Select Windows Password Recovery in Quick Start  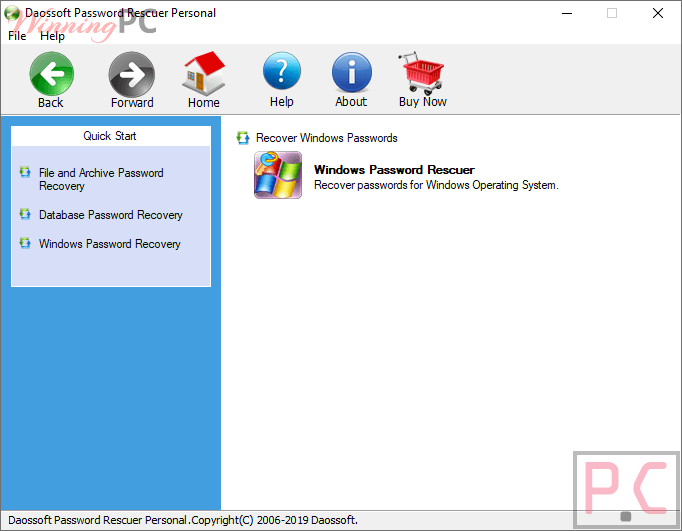click(110, 244)
